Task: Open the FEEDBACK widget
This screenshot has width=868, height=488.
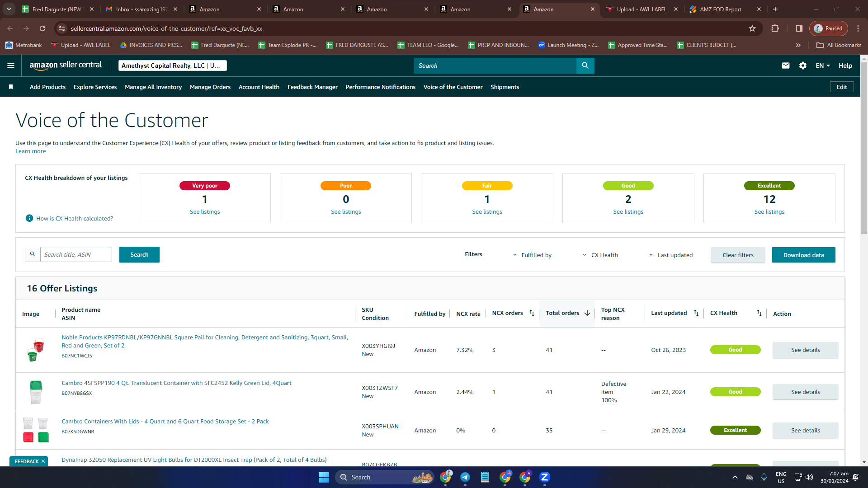Action: (x=27, y=461)
